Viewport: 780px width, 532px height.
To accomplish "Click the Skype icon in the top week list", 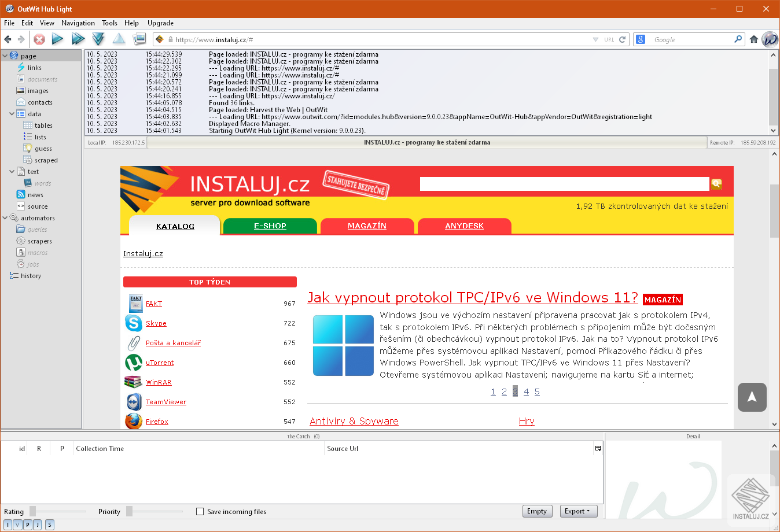I will 134,323.
